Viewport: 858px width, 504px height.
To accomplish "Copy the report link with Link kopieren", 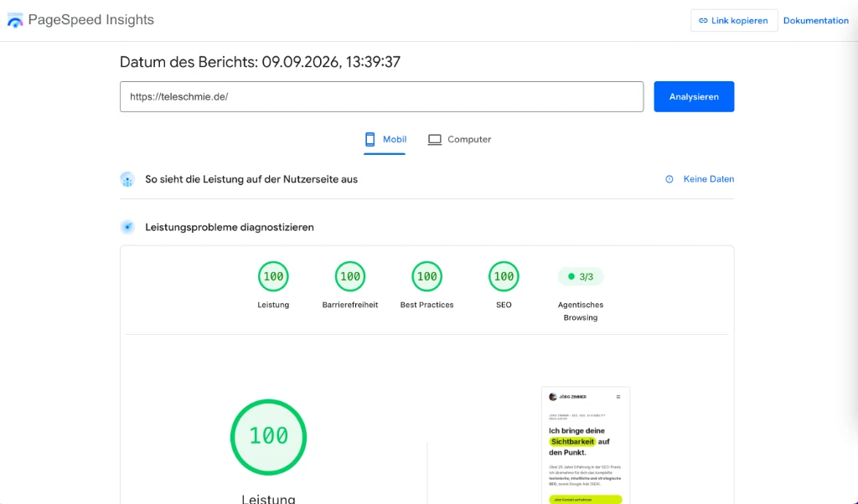I will [734, 21].
